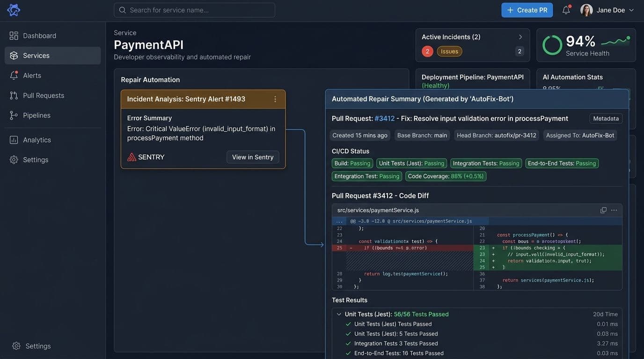The width and height of the screenshot is (644, 359).
Task: Click the Sentry logo icon
Action: pos(132,157)
